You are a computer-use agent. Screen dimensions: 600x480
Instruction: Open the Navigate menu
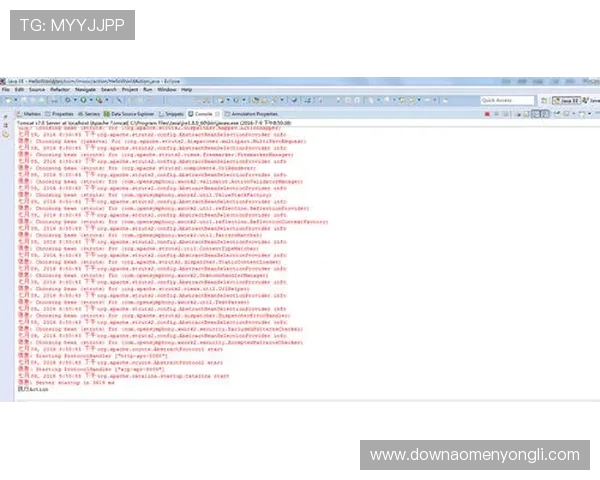tap(86, 89)
